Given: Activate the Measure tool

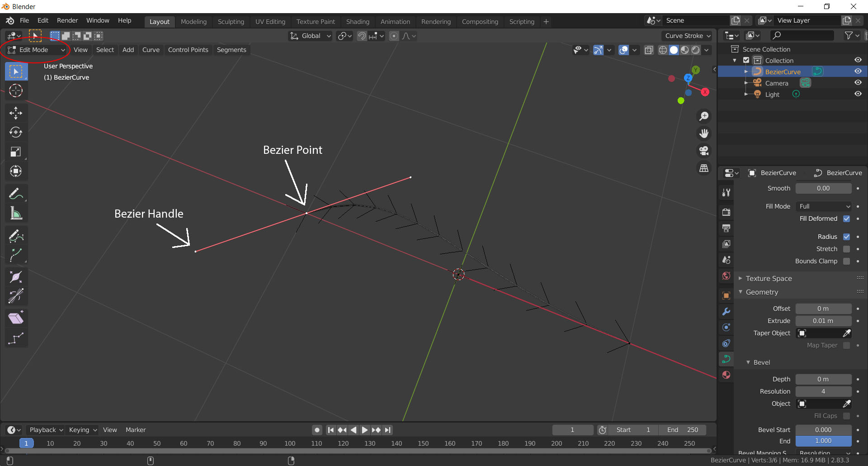Looking at the screenshot, I should (x=16, y=213).
